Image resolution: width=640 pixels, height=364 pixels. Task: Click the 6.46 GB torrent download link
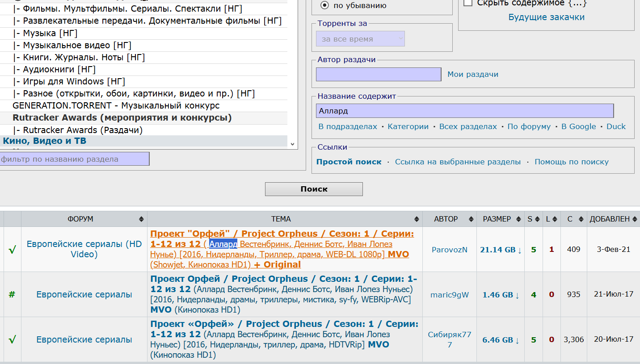[x=501, y=340]
